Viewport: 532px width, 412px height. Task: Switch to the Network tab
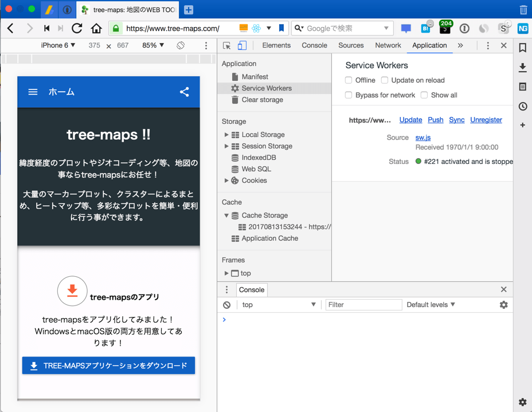pos(388,45)
